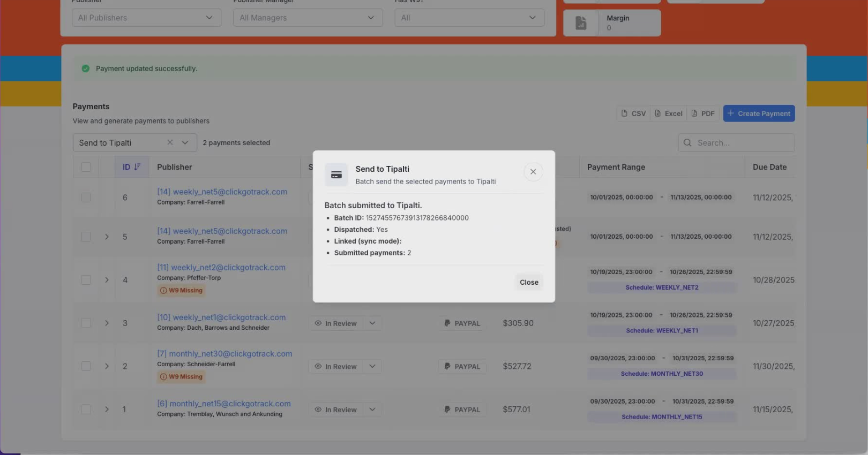The width and height of the screenshot is (868, 455).
Task: Check the checkbox for payment ID 6
Action: click(86, 198)
